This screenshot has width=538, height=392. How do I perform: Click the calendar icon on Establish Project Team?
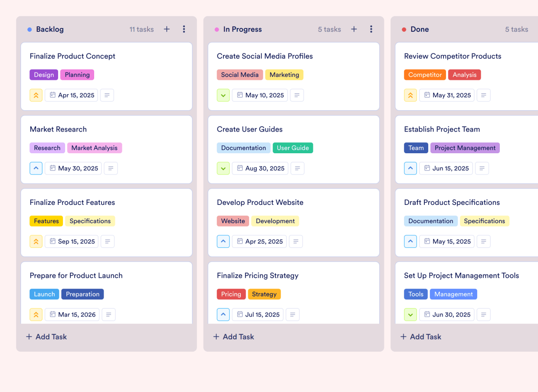(x=427, y=168)
